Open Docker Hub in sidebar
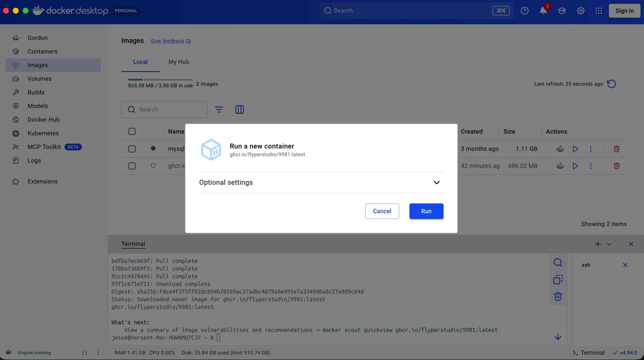 coord(53,120)
